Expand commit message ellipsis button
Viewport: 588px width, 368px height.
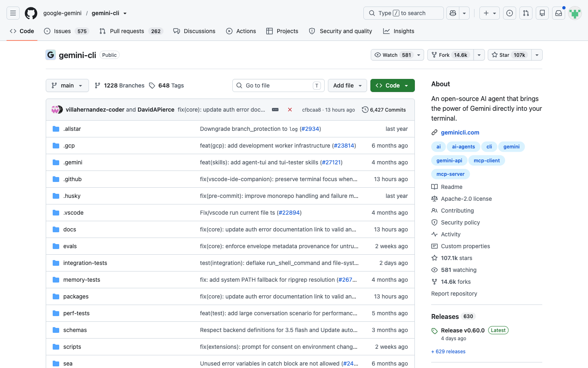click(275, 110)
